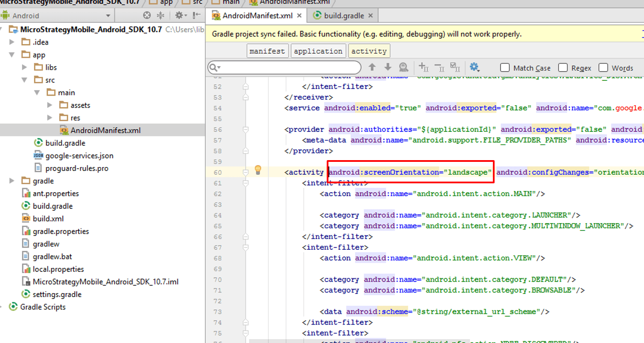Click inside the find search field
The width and height of the screenshot is (644, 343).
point(288,68)
